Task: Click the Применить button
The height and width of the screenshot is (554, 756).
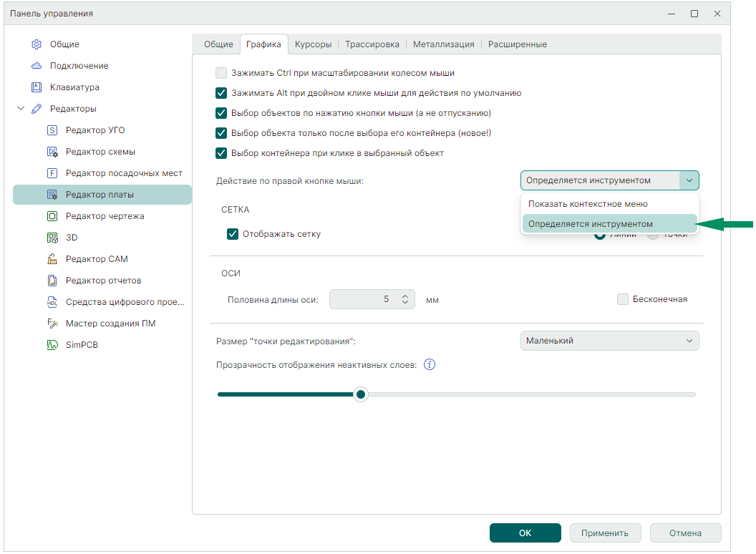Action: point(605,533)
